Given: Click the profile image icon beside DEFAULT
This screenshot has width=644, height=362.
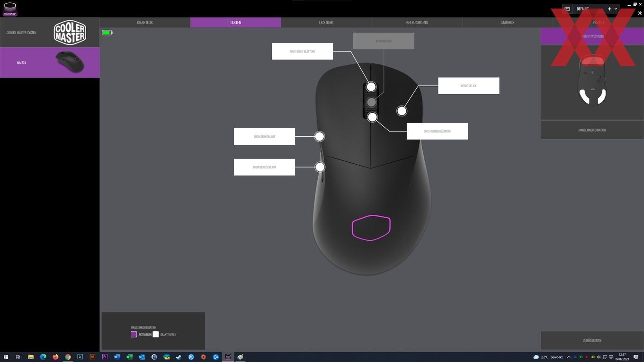Looking at the screenshot, I should click(567, 9).
